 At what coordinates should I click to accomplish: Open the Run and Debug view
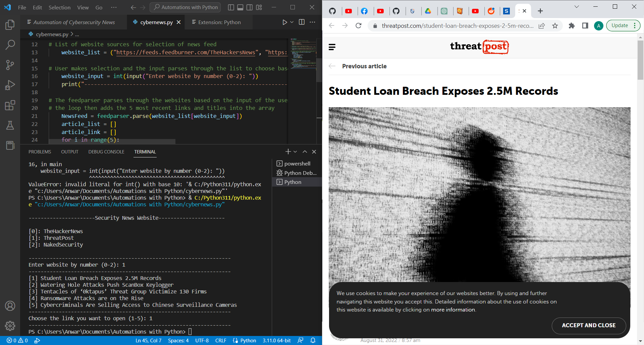(x=10, y=85)
